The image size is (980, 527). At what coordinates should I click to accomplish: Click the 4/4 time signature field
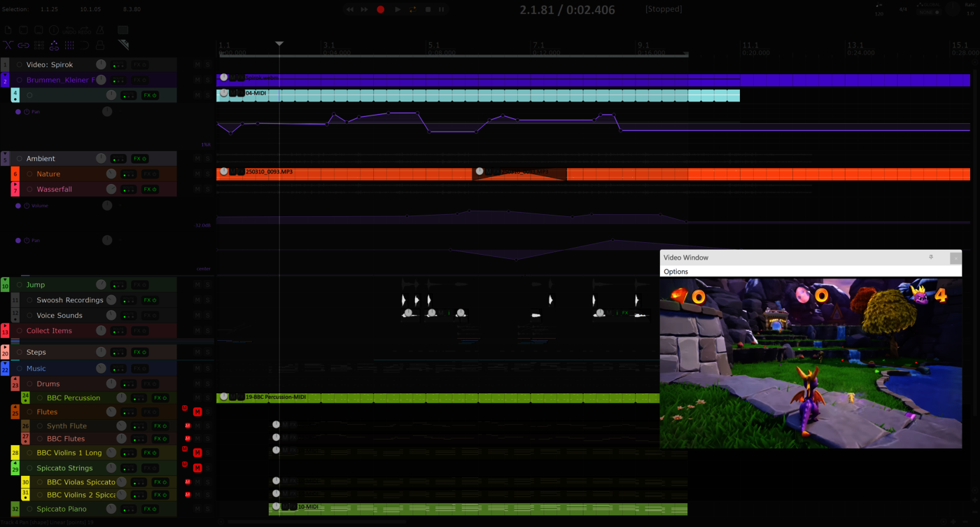[x=903, y=9]
